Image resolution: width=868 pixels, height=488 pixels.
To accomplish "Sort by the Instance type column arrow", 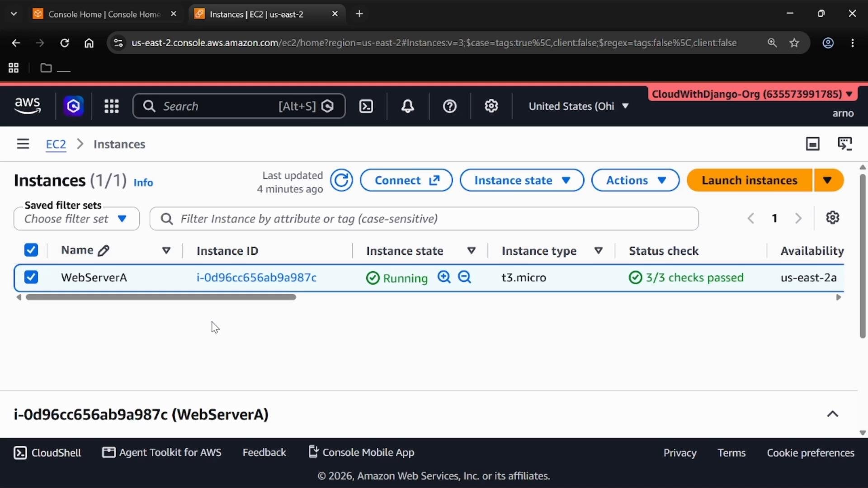I will coord(599,251).
